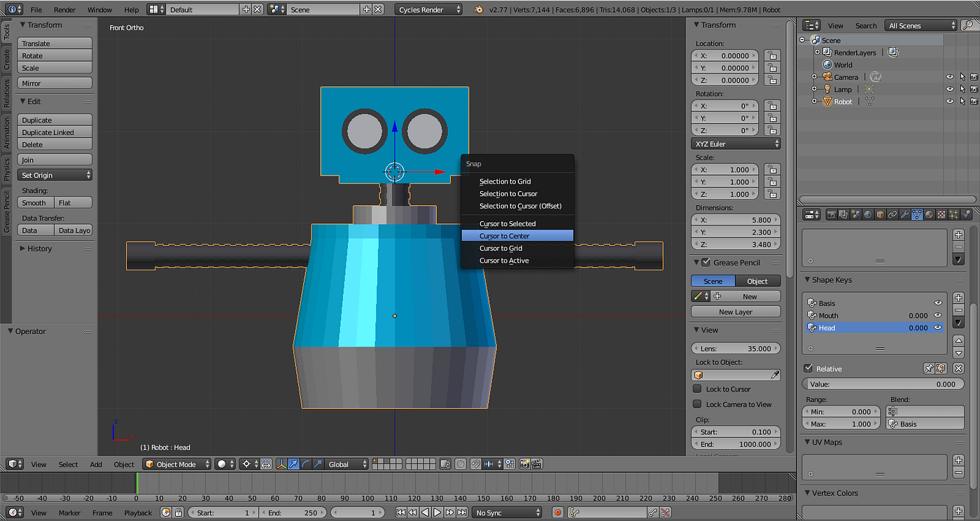
Task: Choose Cursor to Selected from Snap menu
Action: [x=507, y=224]
